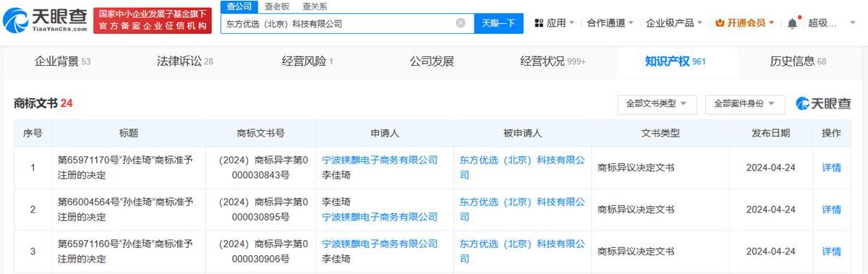The image size is (868, 274).
Task: Open the 法律诉讼 tab
Action: pos(184,61)
